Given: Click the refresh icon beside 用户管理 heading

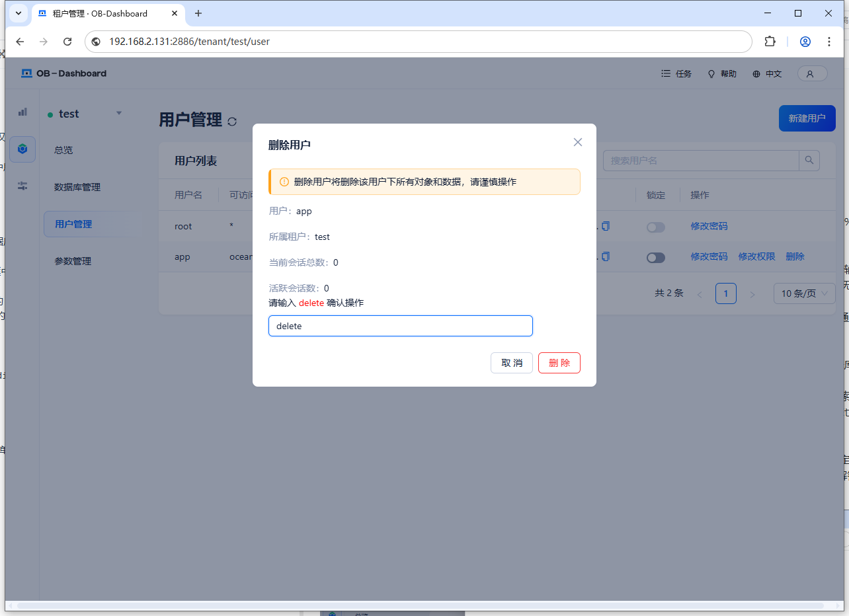Looking at the screenshot, I should 232,122.
